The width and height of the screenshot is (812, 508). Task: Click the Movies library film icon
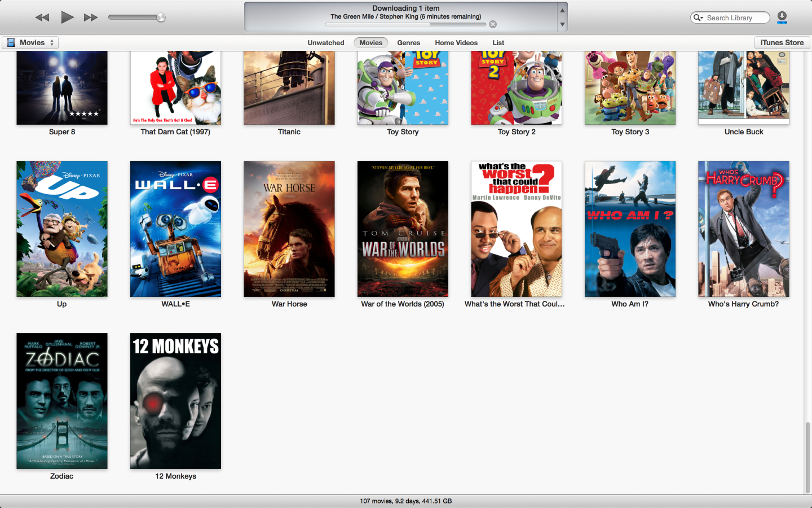tap(11, 42)
